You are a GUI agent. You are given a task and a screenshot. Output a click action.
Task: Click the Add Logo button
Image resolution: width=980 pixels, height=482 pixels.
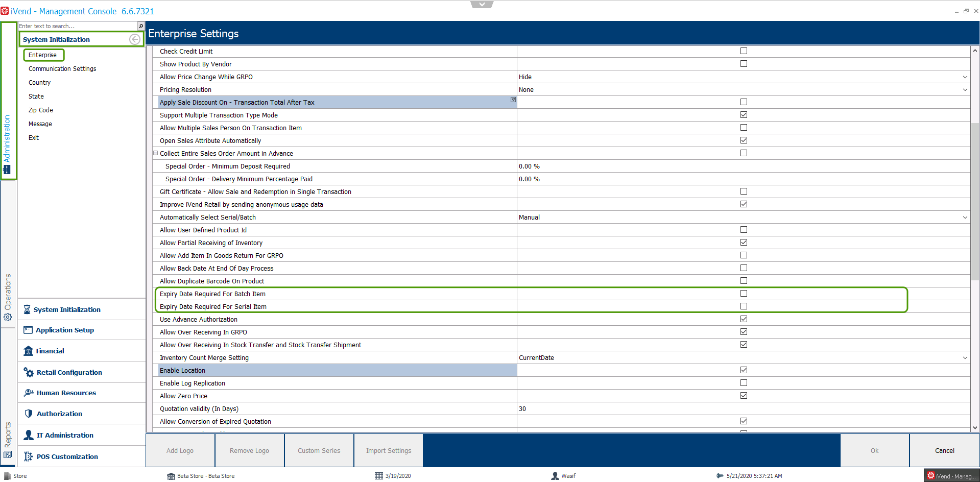tap(180, 450)
